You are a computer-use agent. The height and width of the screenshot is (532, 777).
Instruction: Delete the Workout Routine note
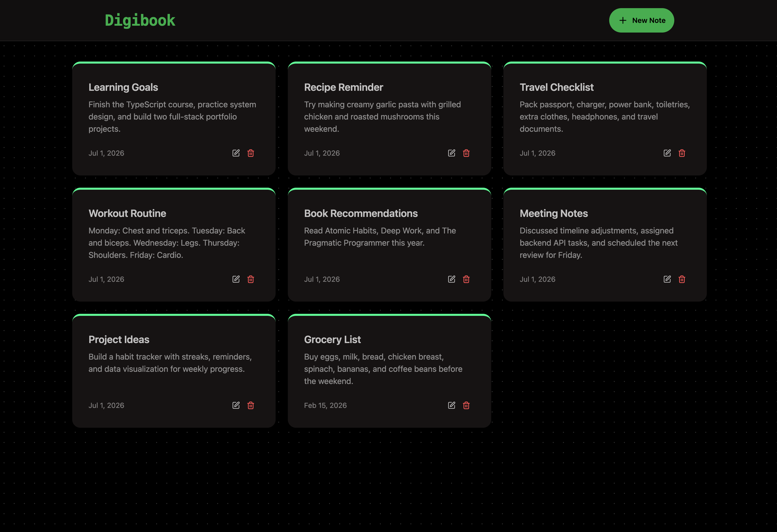(251, 279)
